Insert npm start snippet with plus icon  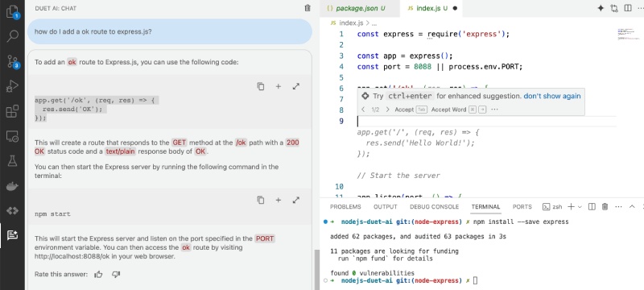pyautogui.click(x=278, y=200)
